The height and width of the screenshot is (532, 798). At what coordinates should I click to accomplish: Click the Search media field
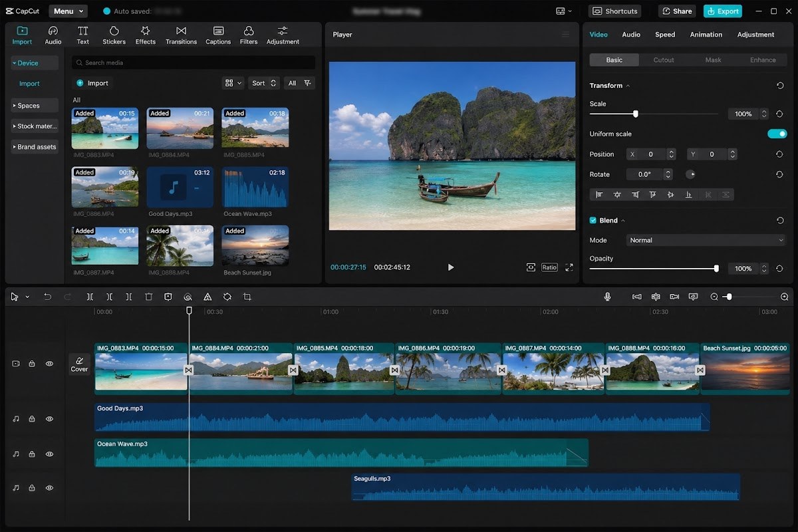(194, 63)
